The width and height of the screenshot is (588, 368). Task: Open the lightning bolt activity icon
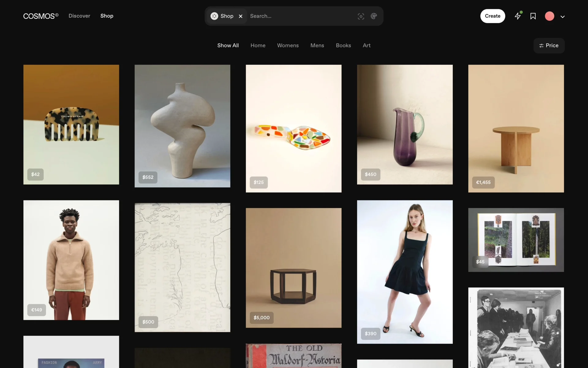(518, 16)
